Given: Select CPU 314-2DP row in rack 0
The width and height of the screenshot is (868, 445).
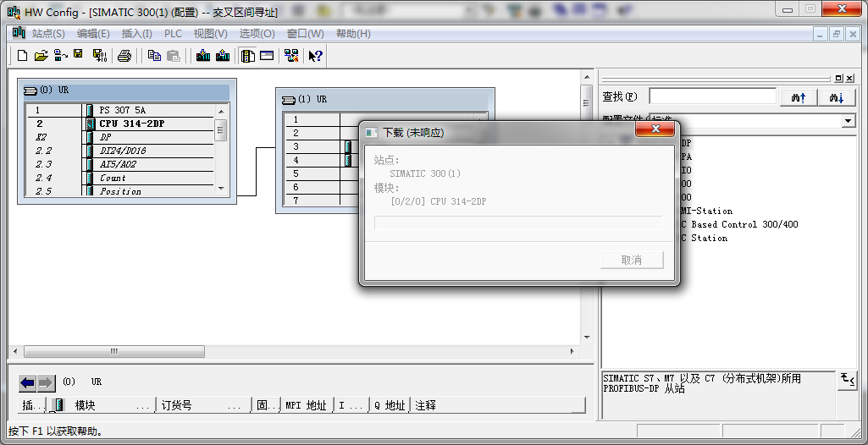Looking at the screenshot, I should tap(120, 124).
